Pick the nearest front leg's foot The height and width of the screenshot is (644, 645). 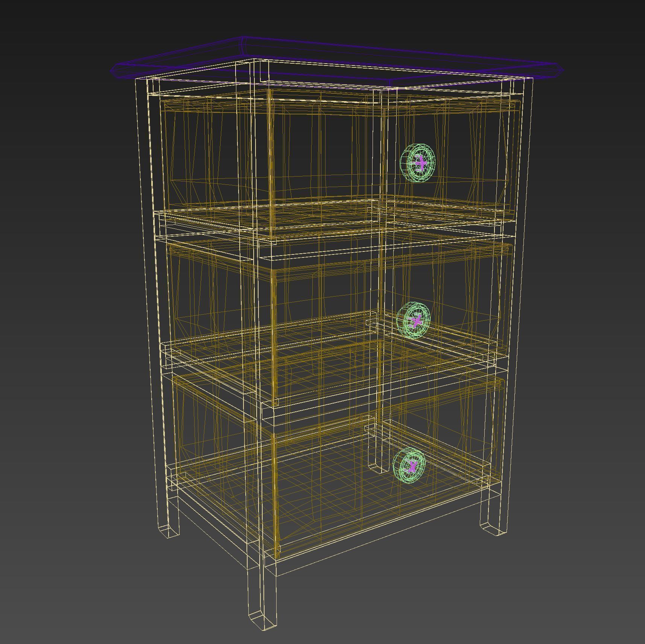pyautogui.click(x=263, y=620)
